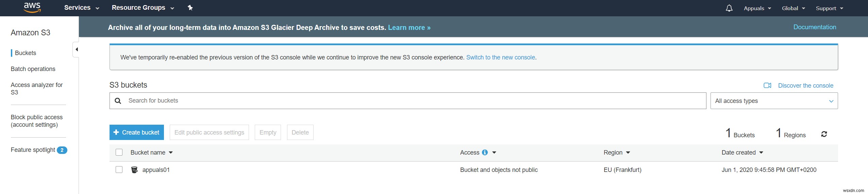The height and width of the screenshot is (194, 868).
Task: Sort by Date created column
Action: [x=742, y=153]
